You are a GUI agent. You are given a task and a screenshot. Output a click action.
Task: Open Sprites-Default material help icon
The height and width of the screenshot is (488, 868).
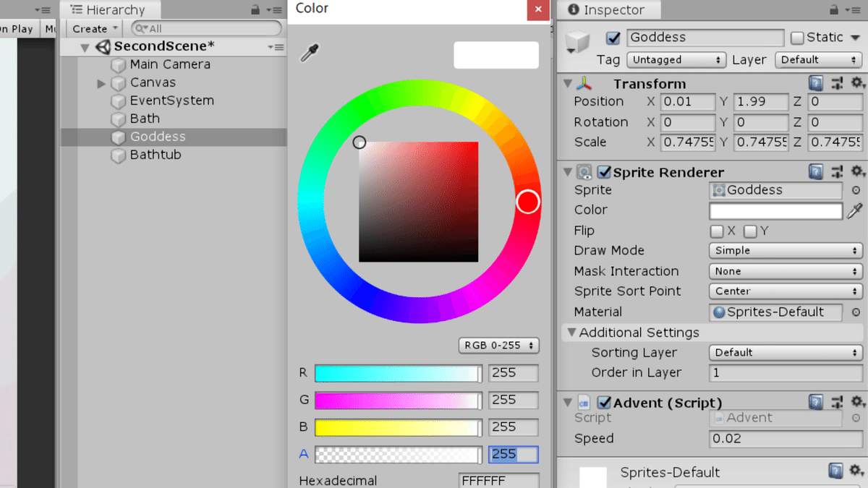pyautogui.click(x=835, y=471)
